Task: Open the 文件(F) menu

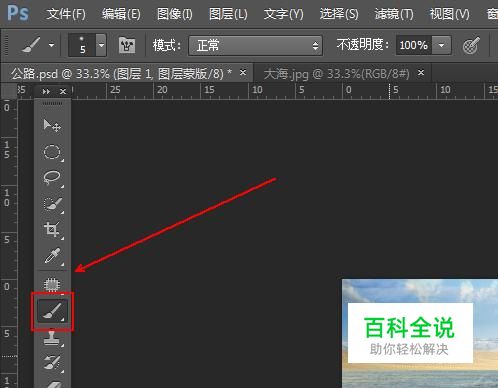Action: coord(66,14)
